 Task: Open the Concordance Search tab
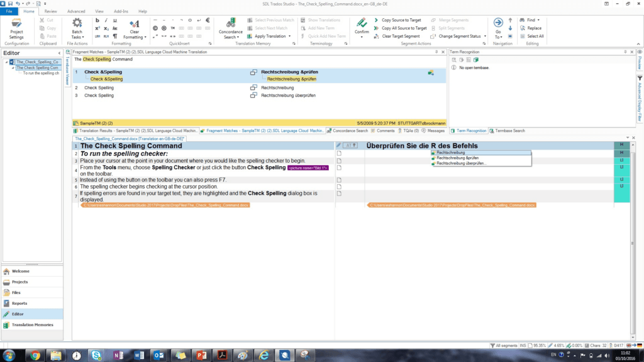tap(350, 131)
